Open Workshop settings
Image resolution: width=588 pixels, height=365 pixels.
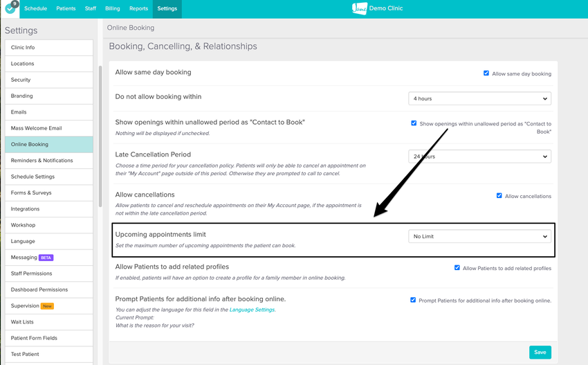click(x=49, y=225)
